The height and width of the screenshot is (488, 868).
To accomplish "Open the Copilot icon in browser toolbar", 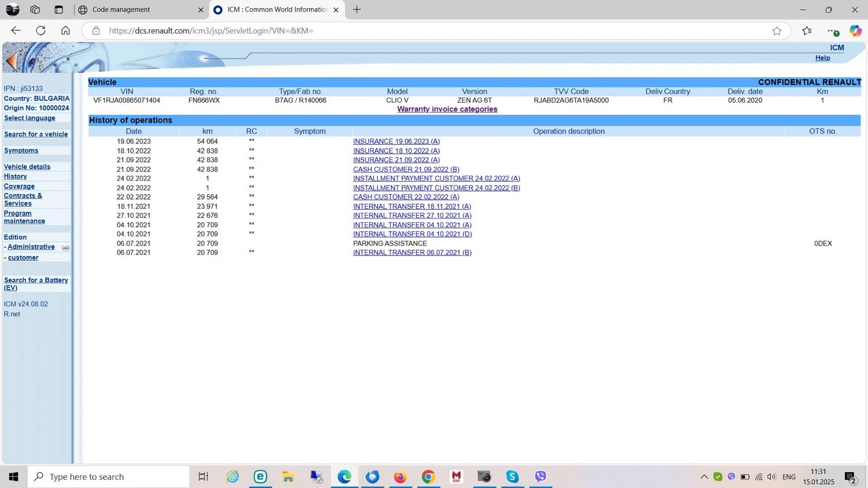I will (856, 31).
